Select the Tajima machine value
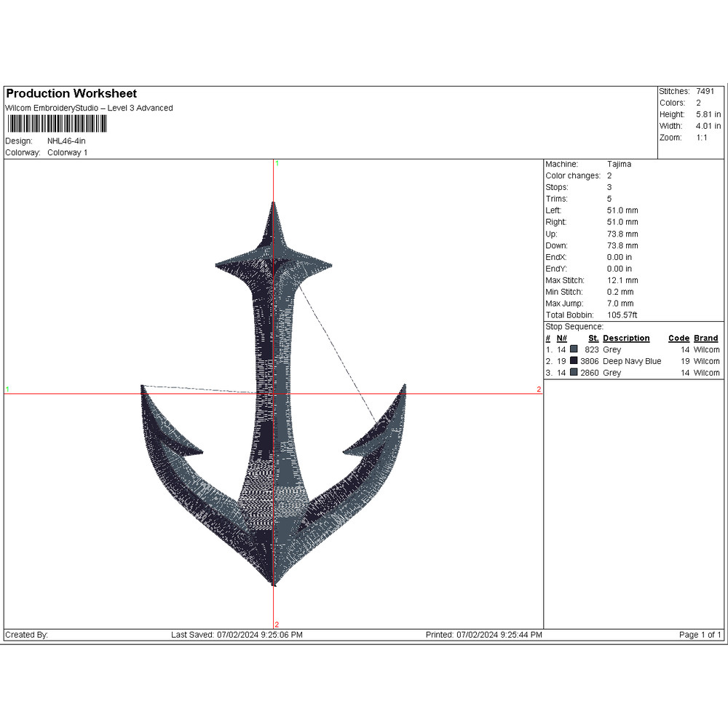The height and width of the screenshot is (728, 728). [x=619, y=165]
